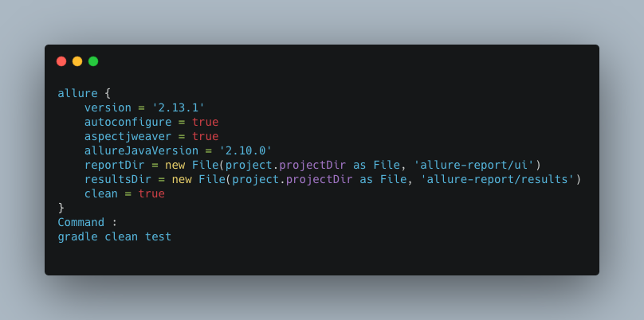Viewport: 644px width, 320px height.
Task: Click the '2.10.0' version string
Action: pos(245,151)
